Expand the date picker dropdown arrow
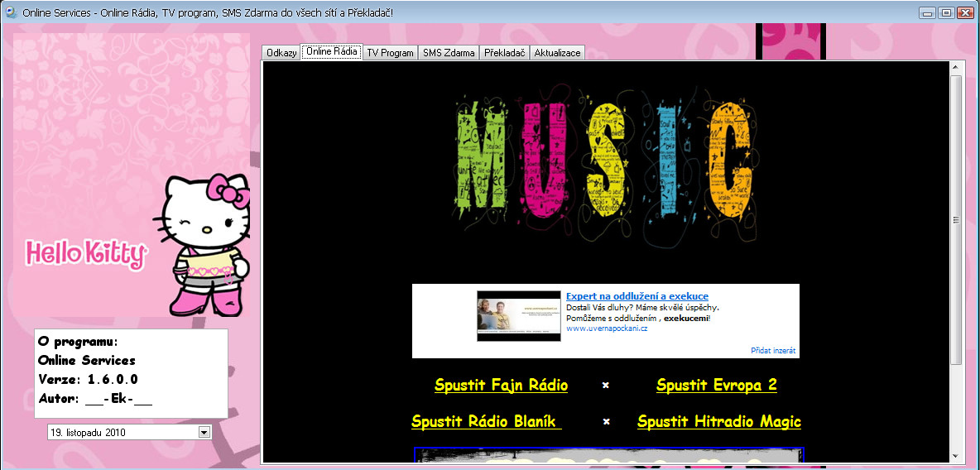 click(x=204, y=432)
